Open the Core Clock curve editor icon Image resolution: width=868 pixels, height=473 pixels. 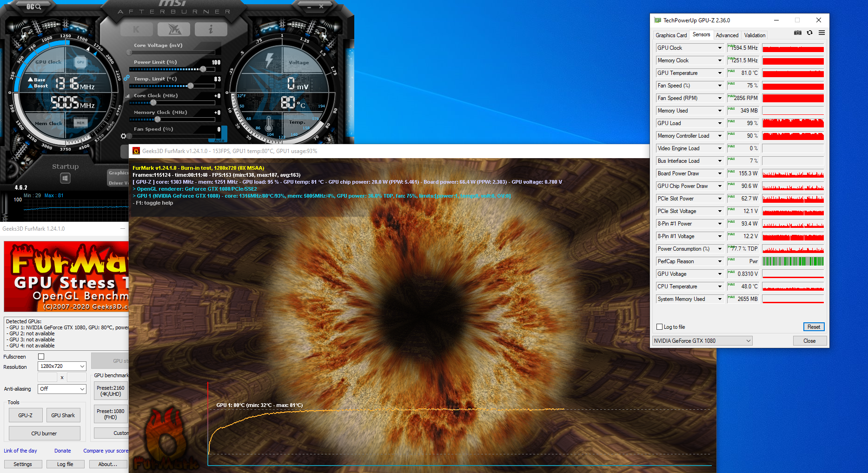point(127,96)
